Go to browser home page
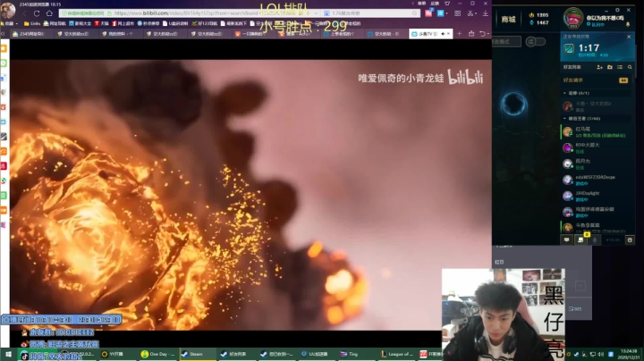Image resolution: width=644 pixels, height=361 pixels. coord(49,13)
